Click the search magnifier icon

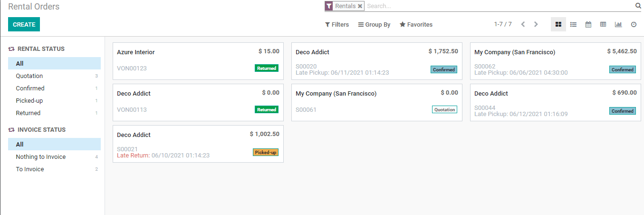point(638,6)
